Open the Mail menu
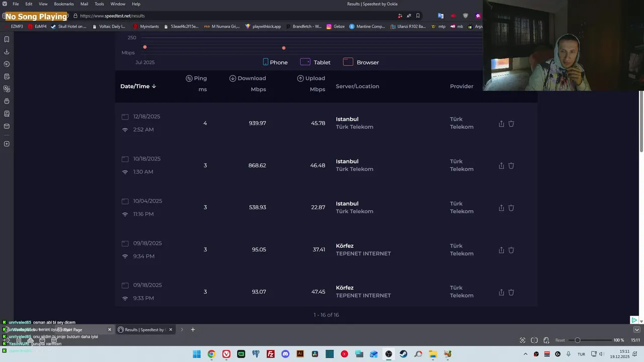Image resolution: width=644 pixels, height=362 pixels. coord(84,4)
